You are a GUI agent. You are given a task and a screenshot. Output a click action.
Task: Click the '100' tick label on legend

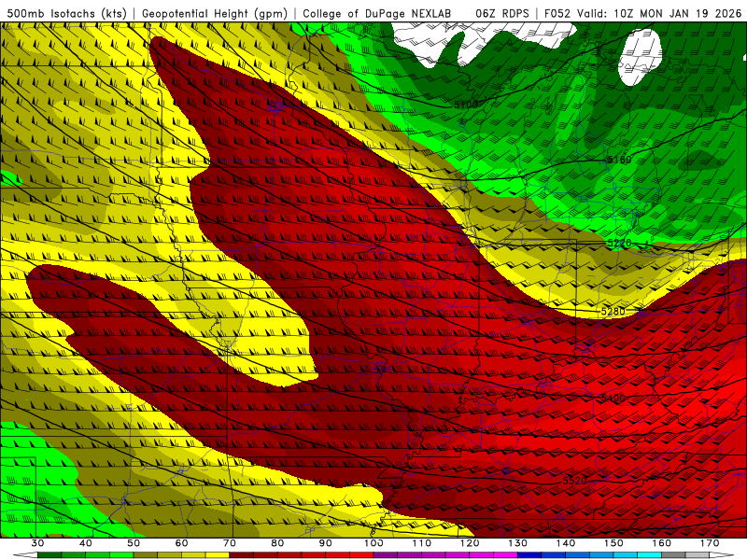373,543
